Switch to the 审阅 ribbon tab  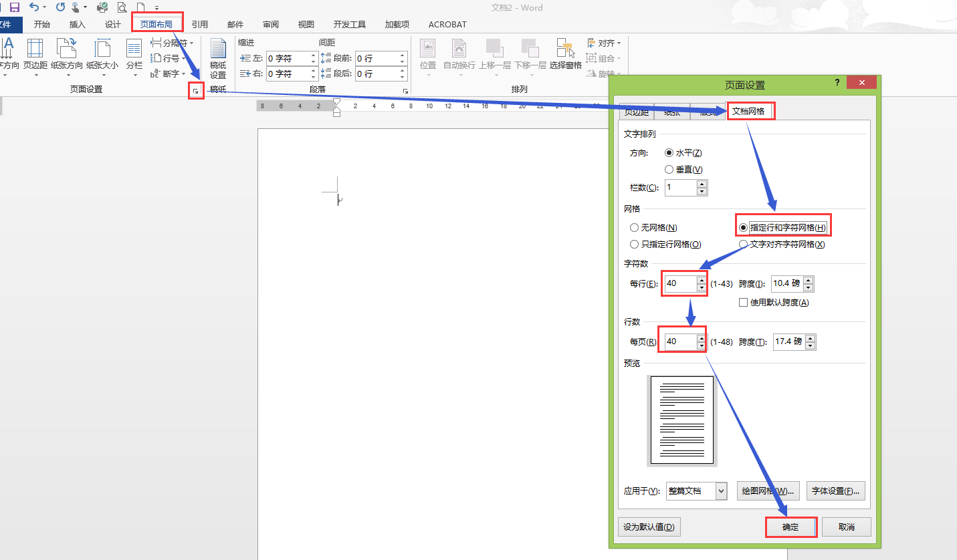(271, 24)
